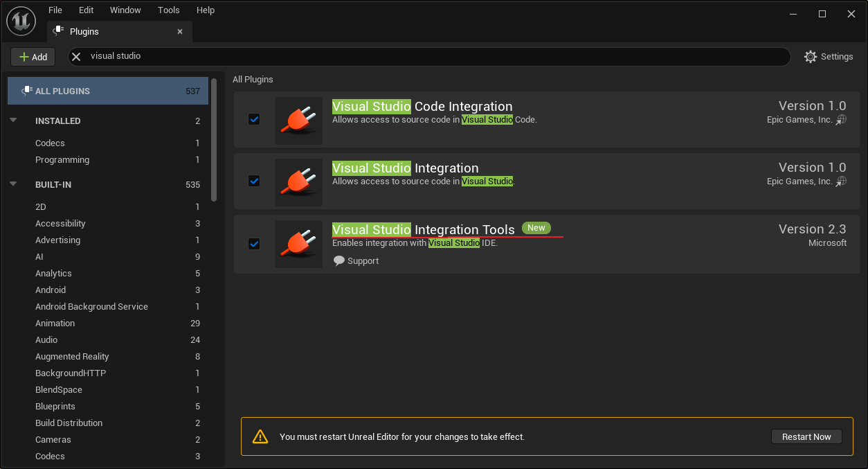Open the Support link for Integration Tools
The width and height of the screenshot is (868, 469).
[356, 261]
